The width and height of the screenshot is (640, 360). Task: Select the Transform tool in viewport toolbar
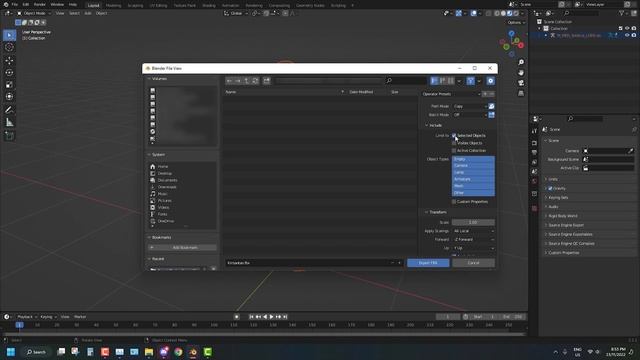[x=9, y=97]
